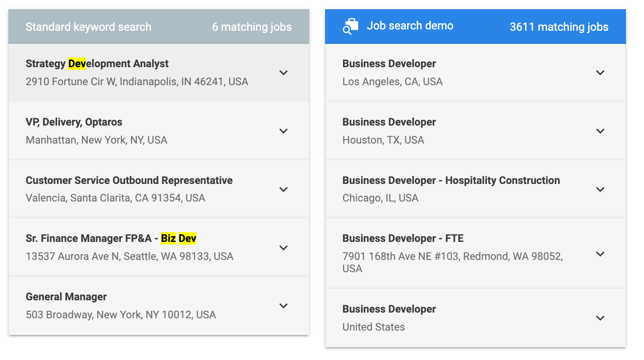This screenshot has height=360, width=644.
Task: Click the 3611 matching jobs count
Action: [x=558, y=27]
